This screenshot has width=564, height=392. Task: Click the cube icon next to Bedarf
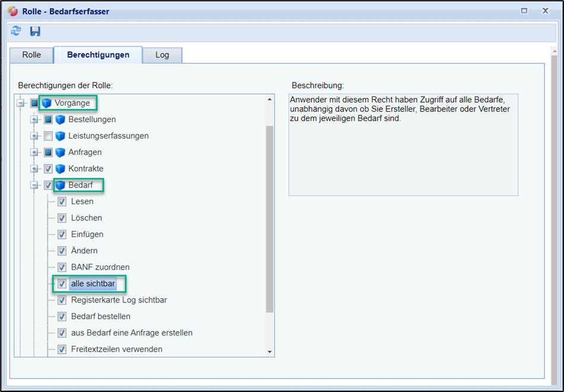pyautogui.click(x=61, y=185)
